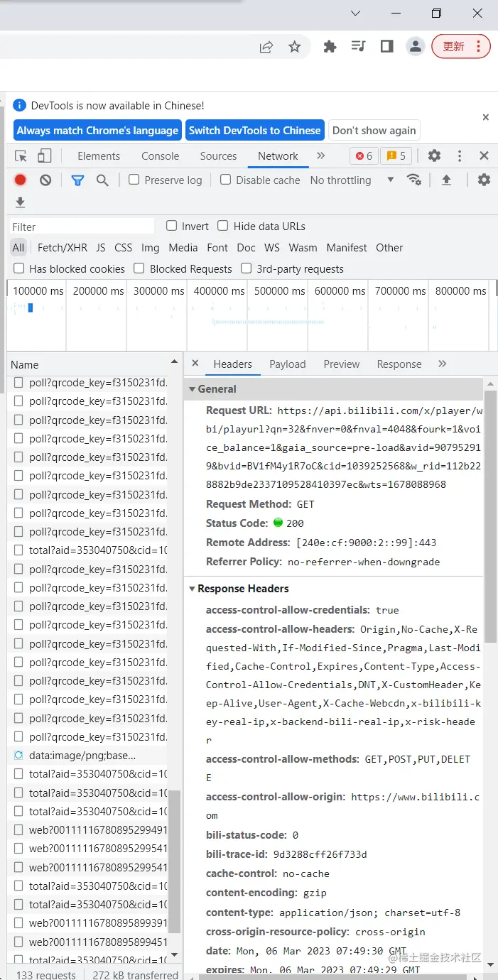Select the All request type filter
This screenshot has height=980, width=498.
click(18, 248)
